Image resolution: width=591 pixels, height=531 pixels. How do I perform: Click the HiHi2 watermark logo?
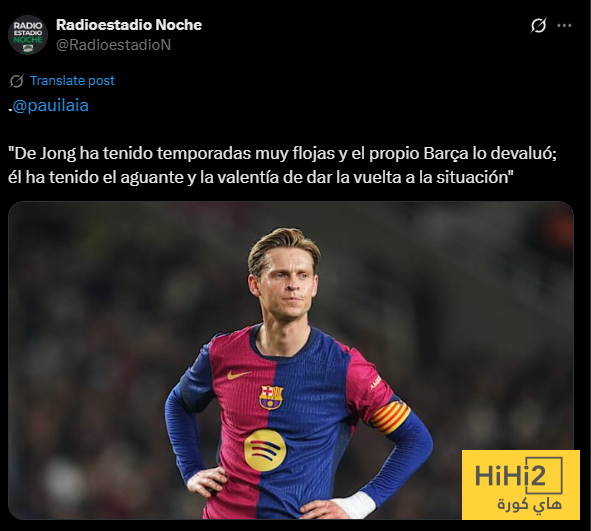tap(521, 485)
